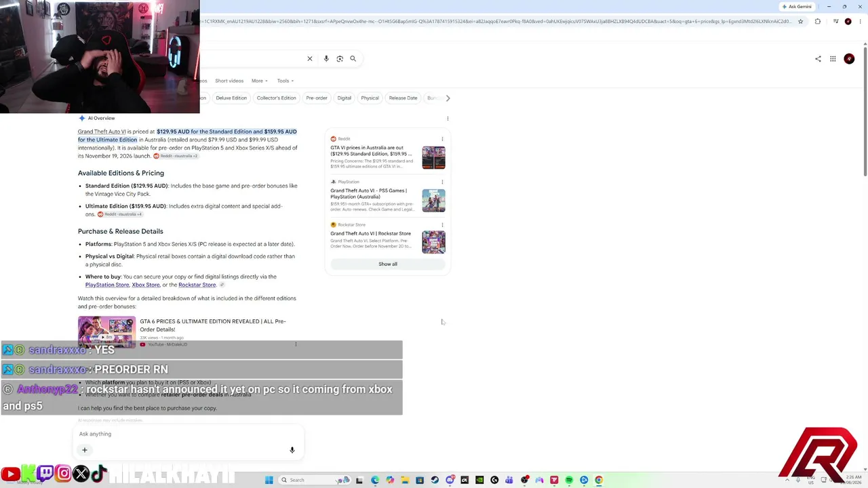The height and width of the screenshot is (488, 868).
Task: Launch Steam from the taskbar
Action: coord(435,480)
